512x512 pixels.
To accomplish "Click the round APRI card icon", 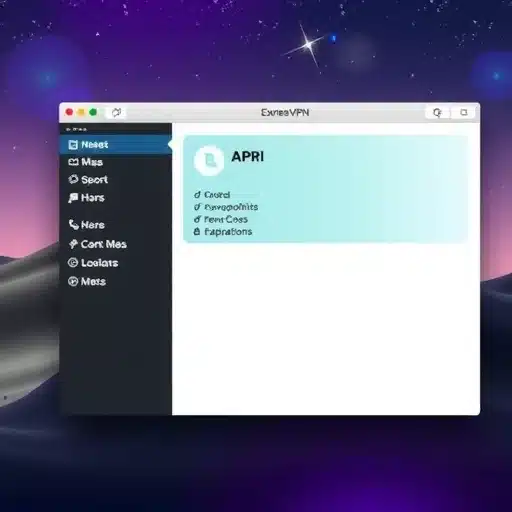I will click(x=209, y=161).
